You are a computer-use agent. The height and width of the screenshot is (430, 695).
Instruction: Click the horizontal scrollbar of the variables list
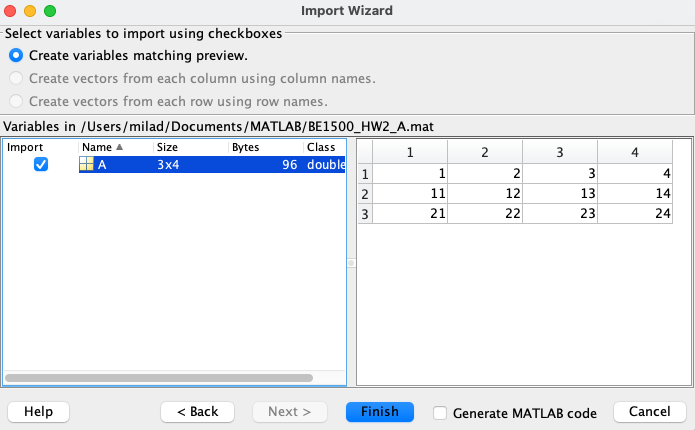point(159,378)
